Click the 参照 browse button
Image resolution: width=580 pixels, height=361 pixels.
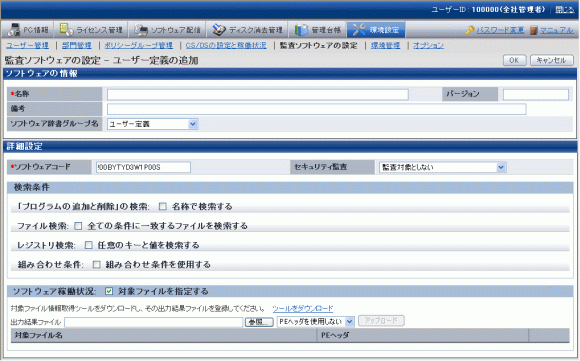point(259,322)
